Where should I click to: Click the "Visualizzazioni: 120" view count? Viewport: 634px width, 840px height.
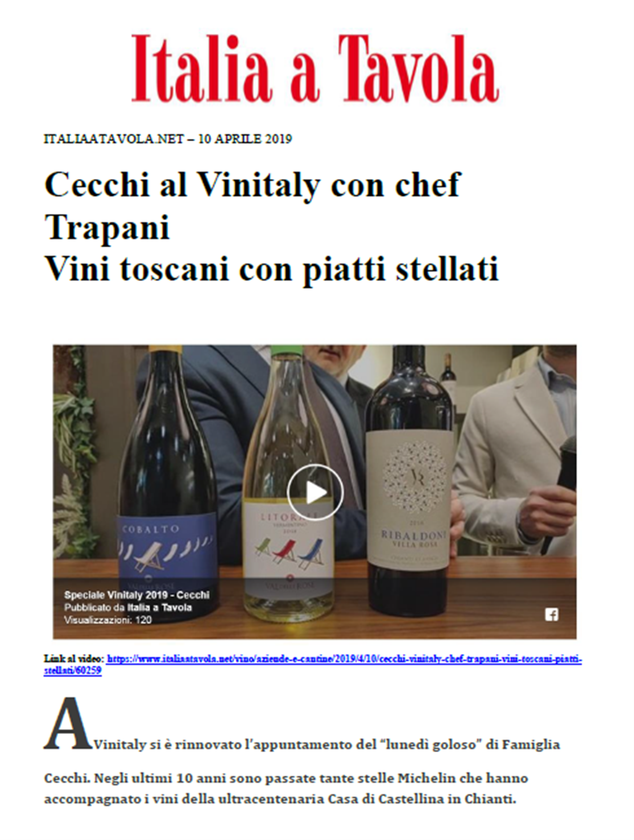tap(107, 620)
